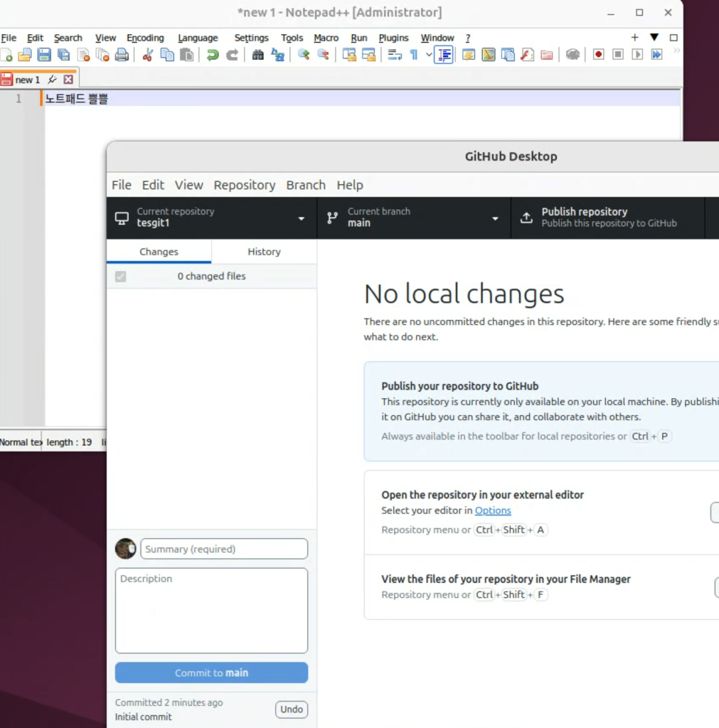This screenshot has height=728, width=719.
Task: Open the Plugins menu in Notepad++
Action: [x=393, y=38]
